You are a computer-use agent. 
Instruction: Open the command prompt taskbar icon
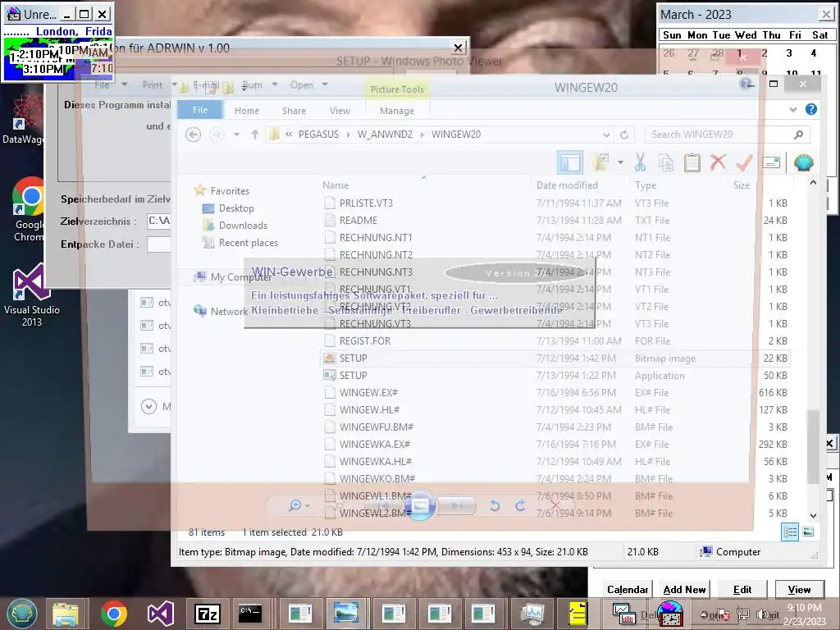pyautogui.click(x=249, y=614)
